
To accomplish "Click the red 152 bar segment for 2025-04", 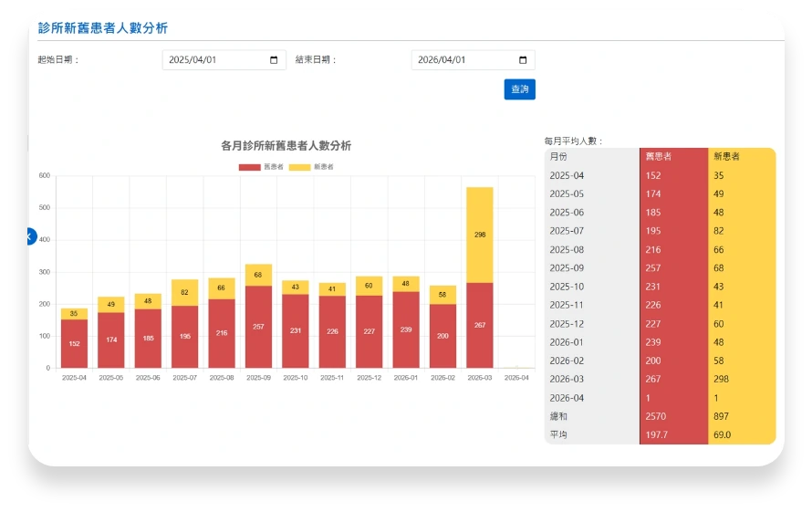I will point(74,343).
